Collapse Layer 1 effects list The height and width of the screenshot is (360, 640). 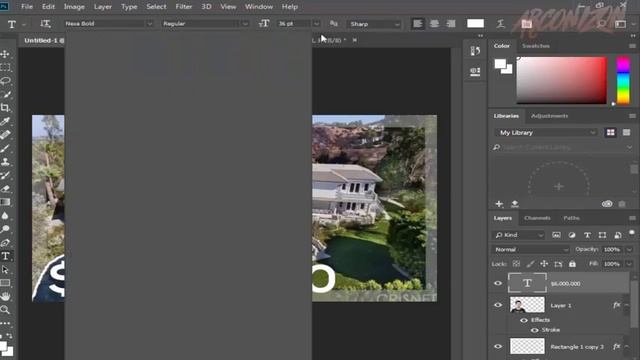627,305
